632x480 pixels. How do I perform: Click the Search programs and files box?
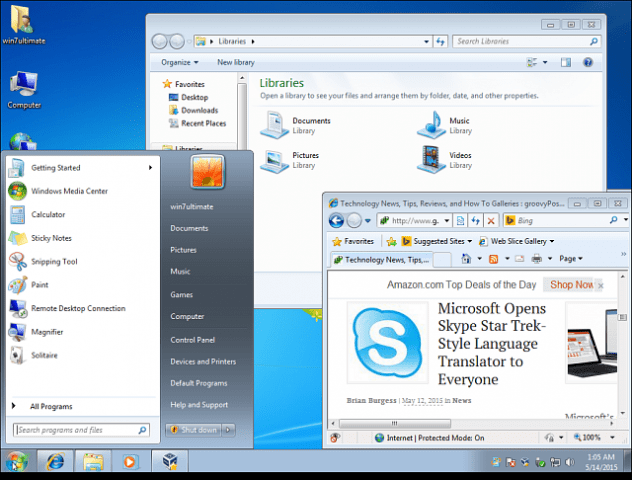[81, 430]
